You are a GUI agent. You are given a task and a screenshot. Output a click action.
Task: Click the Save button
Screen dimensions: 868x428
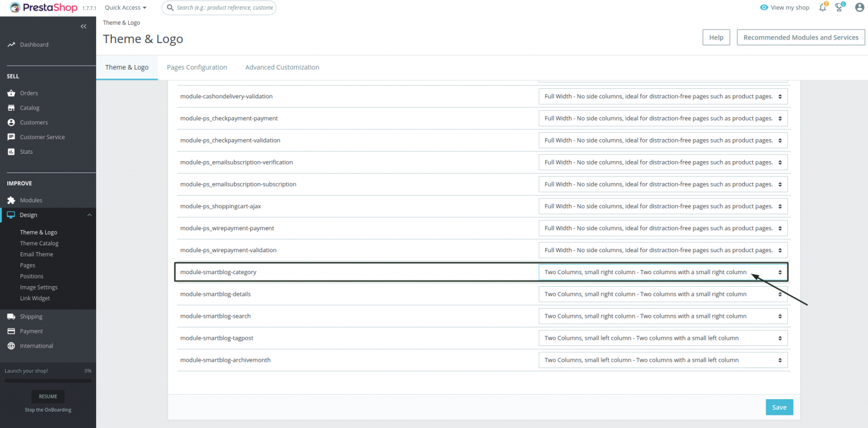click(x=779, y=407)
